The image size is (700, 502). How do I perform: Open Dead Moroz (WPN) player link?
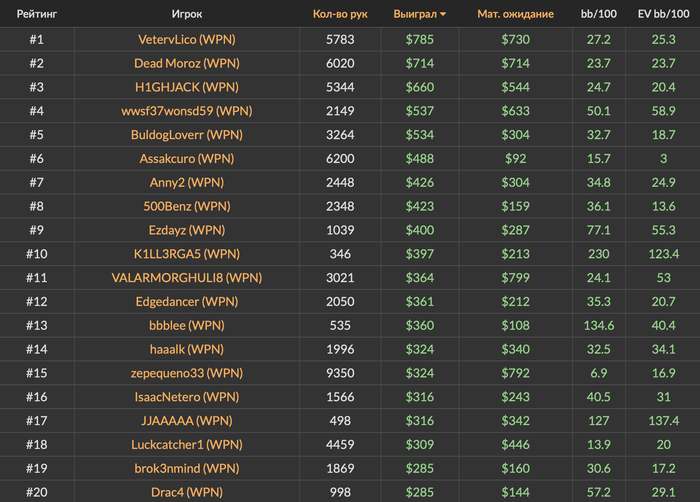(x=187, y=63)
